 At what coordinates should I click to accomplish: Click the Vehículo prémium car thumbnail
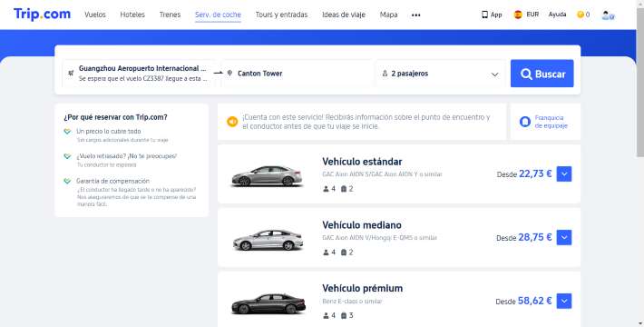coord(268,303)
